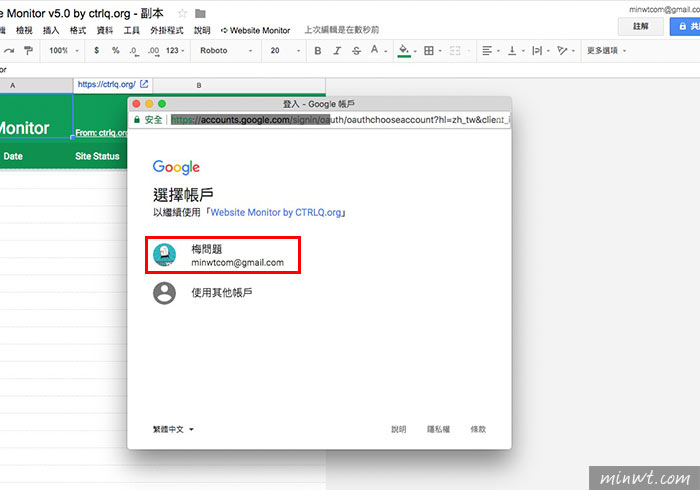This screenshot has width=700, height=490.
Task: Click the 隱私權 footer link
Action: tap(438, 429)
